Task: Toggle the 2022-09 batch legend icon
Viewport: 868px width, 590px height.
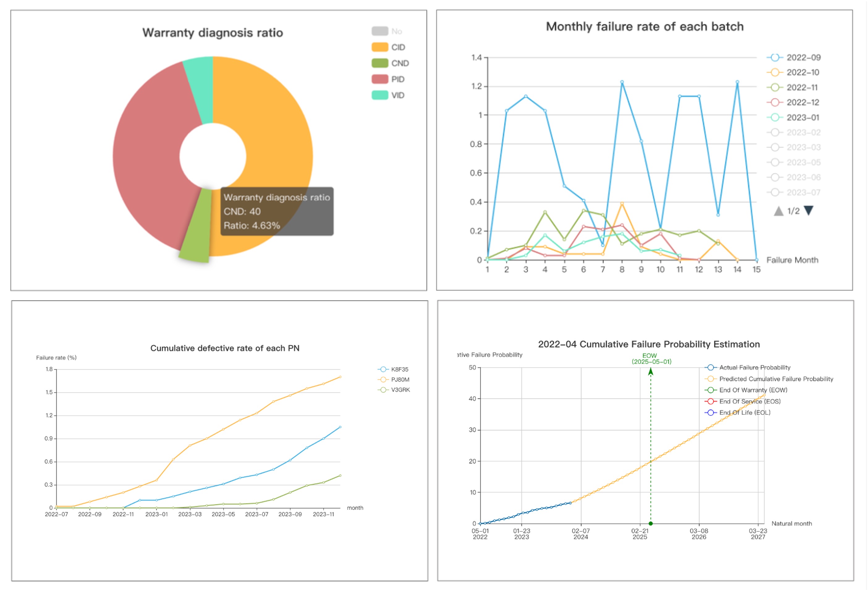Action: click(775, 57)
